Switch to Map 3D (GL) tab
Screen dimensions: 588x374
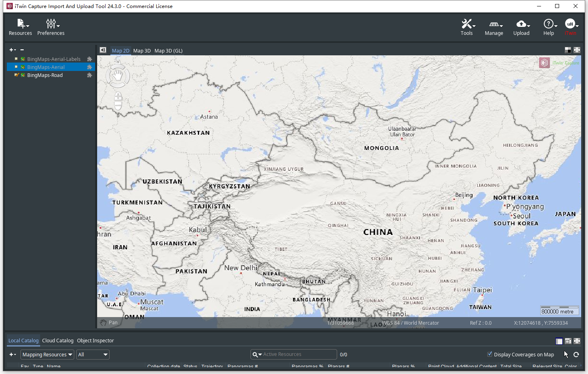coord(168,51)
